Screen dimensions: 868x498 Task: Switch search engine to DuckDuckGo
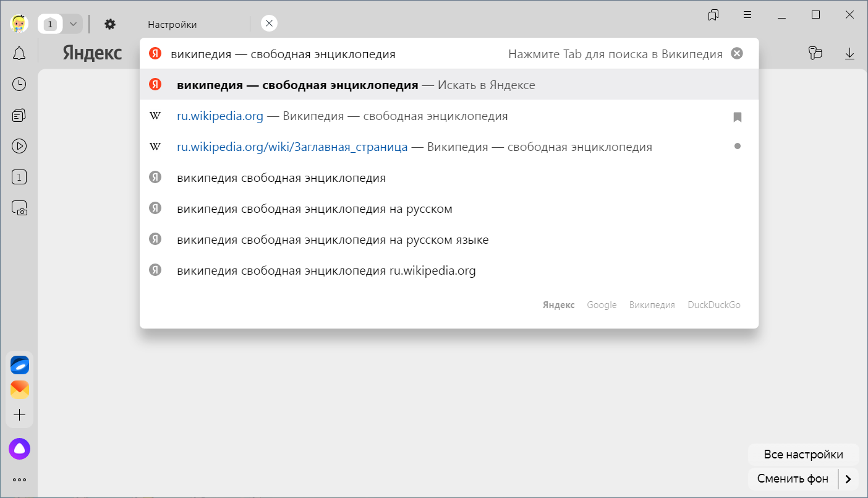click(x=714, y=305)
